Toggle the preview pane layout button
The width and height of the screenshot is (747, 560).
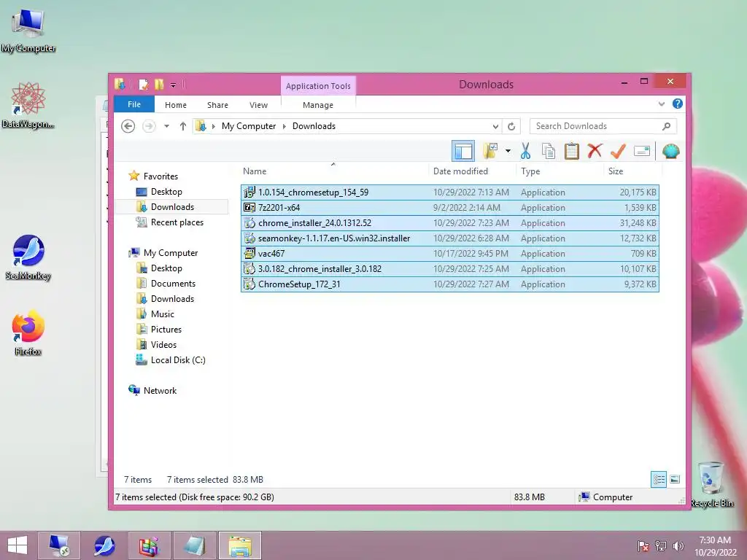click(462, 152)
